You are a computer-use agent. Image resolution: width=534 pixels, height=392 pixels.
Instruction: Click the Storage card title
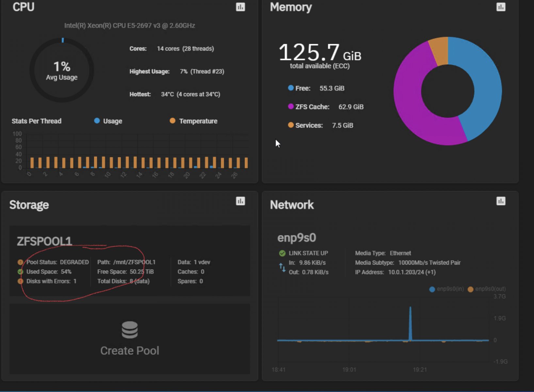(x=29, y=205)
